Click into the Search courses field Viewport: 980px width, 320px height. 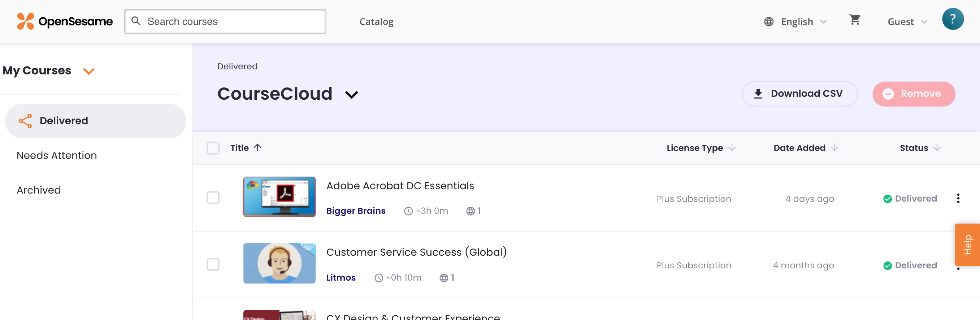tap(225, 21)
